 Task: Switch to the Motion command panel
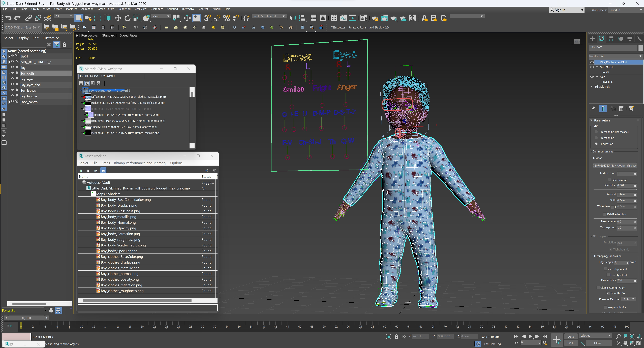point(620,39)
